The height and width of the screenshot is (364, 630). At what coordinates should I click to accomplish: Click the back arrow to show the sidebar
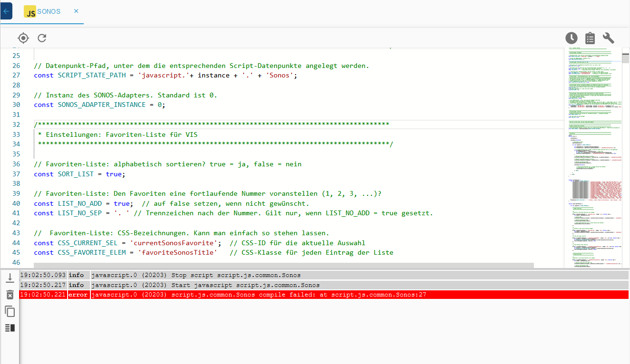[6, 11]
